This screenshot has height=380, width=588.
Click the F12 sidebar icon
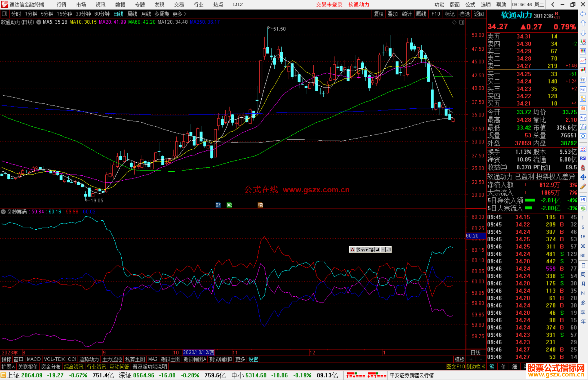(x=583, y=118)
